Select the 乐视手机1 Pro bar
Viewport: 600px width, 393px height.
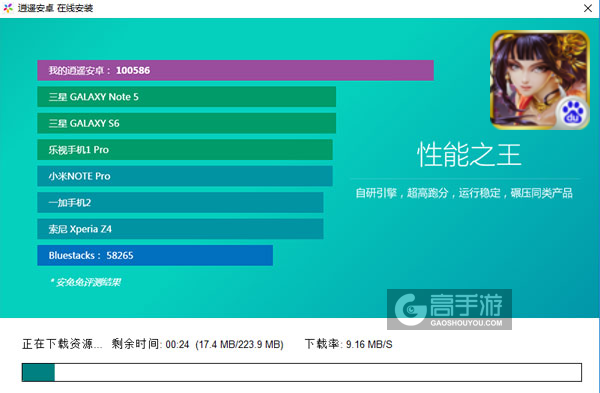pos(185,150)
